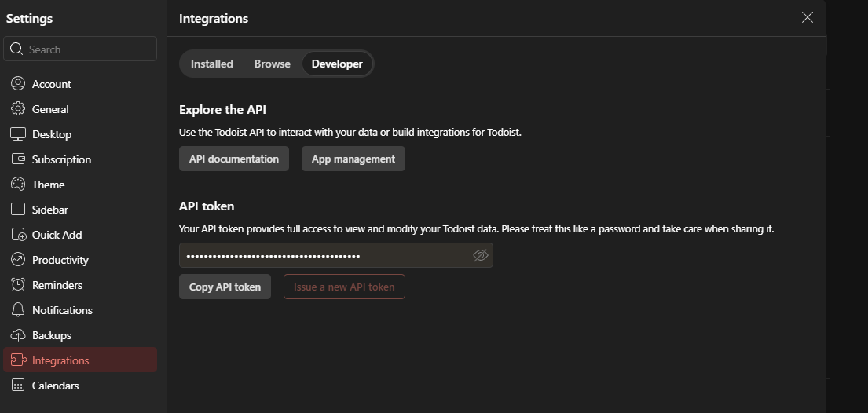The width and height of the screenshot is (868, 413).
Task: Select the Developer tab
Action: (337, 64)
